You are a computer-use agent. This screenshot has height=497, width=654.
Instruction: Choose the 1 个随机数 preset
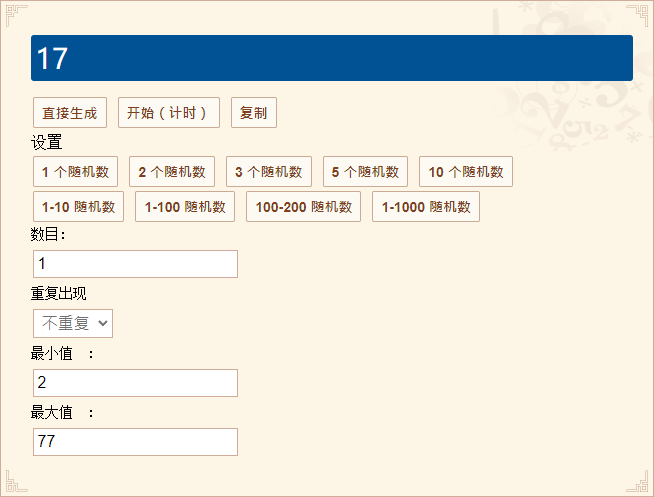[75, 171]
